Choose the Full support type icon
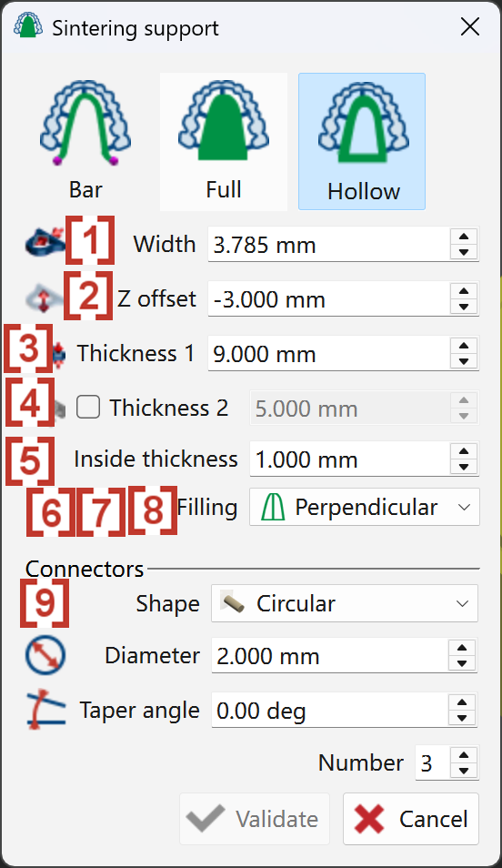The width and height of the screenshot is (502, 868). pos(224,141)
